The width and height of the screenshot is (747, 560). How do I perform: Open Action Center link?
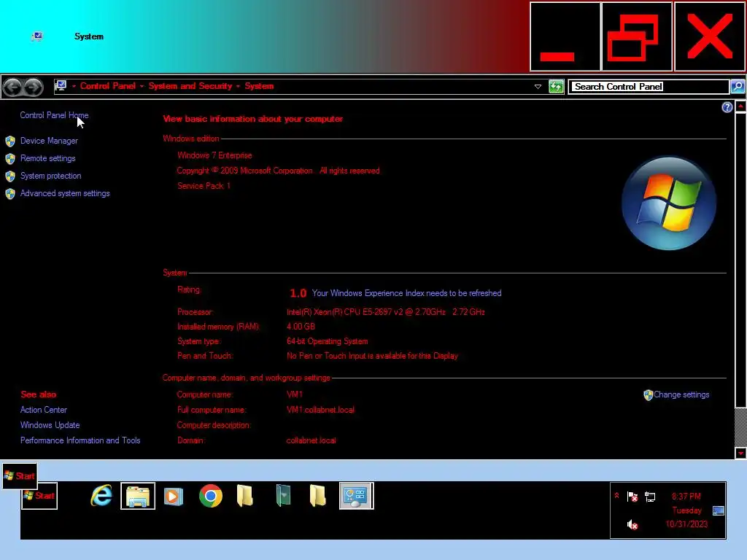[x=43, y=410]
